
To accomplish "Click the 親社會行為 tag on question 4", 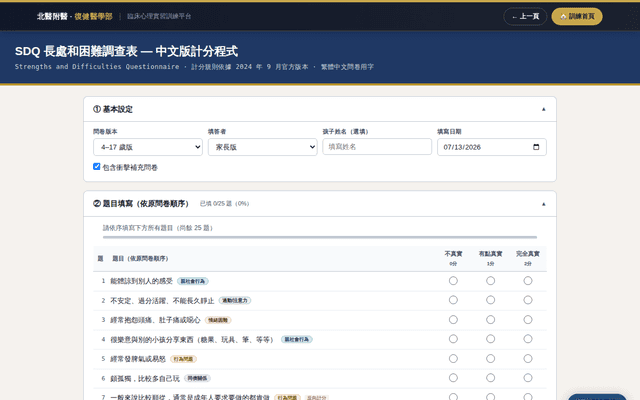I will pyautogui.click(x=297, y=340).
